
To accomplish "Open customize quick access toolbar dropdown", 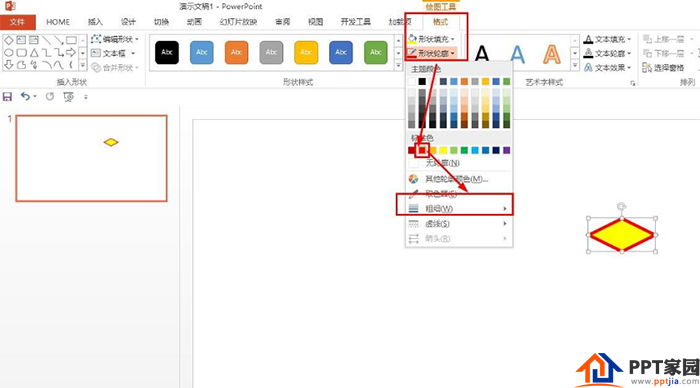I will point(86,96).
